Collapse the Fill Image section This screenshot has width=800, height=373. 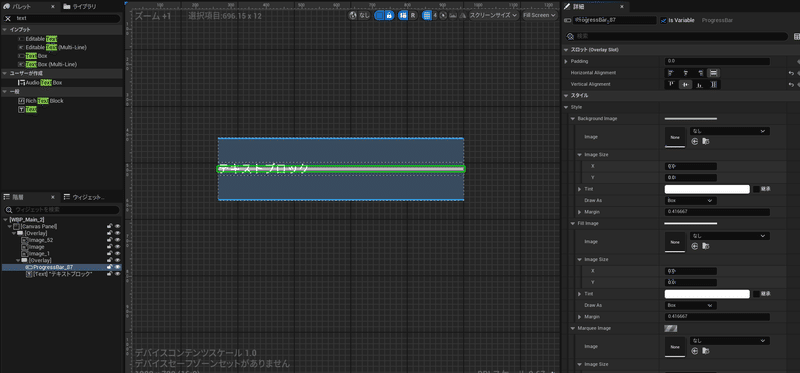573,223
